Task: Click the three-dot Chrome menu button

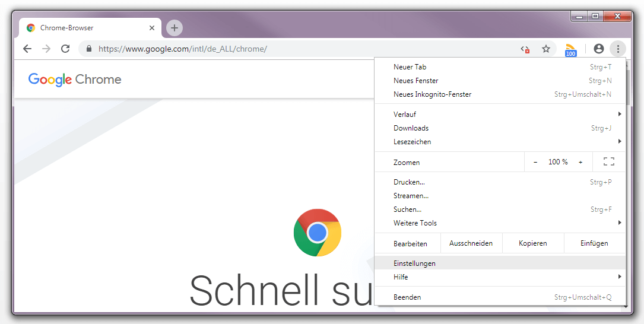Action: click(x=618, y=49)
